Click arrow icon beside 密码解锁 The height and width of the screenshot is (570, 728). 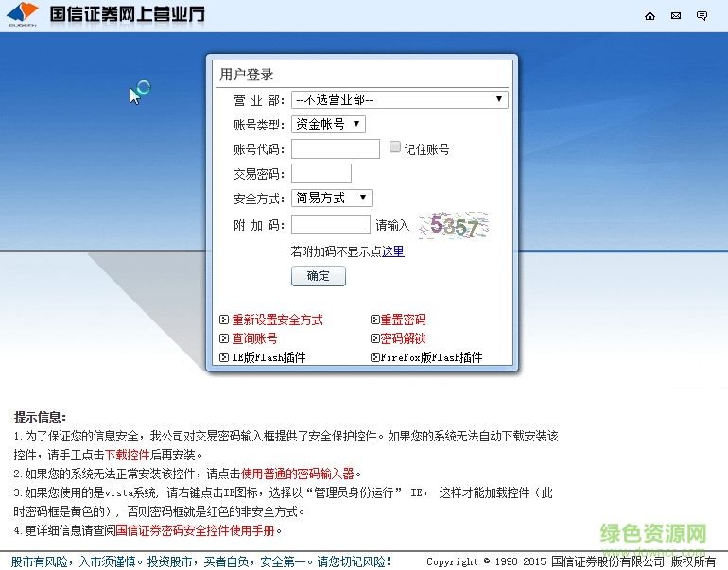(375, 338)
